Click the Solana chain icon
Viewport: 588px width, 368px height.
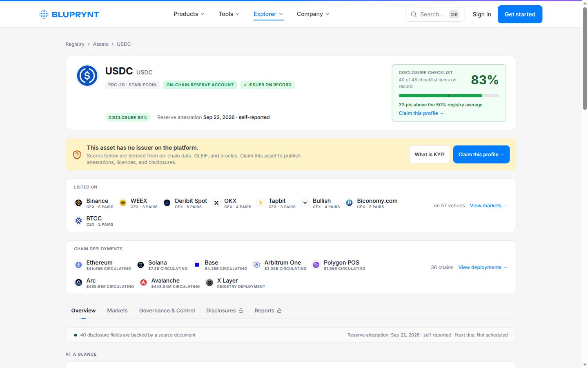click(140, 265)
